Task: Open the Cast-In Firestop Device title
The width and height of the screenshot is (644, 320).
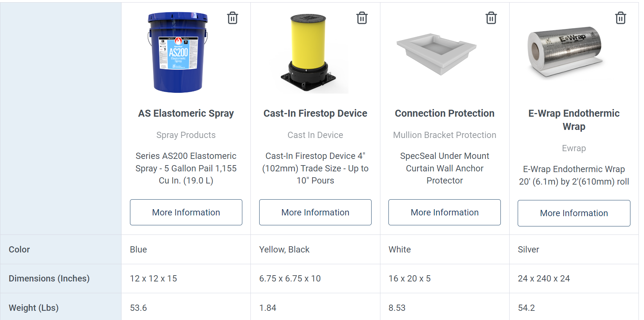Action: click(x=315, y=113)
